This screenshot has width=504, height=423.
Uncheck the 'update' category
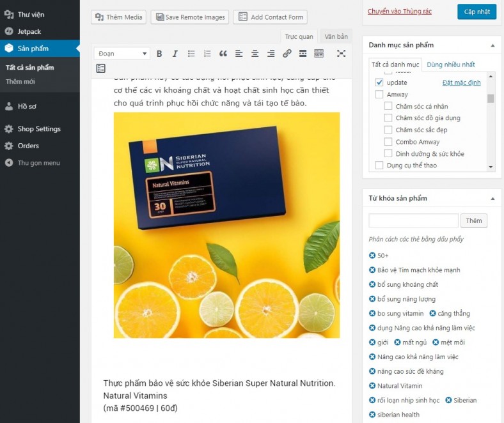click(379, 83)
